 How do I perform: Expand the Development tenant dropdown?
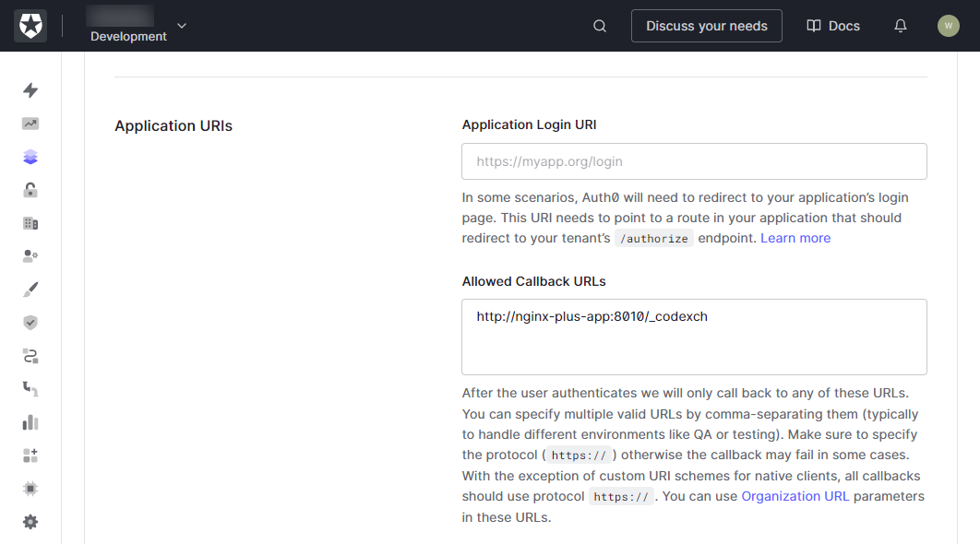click(x=181, y=26)
